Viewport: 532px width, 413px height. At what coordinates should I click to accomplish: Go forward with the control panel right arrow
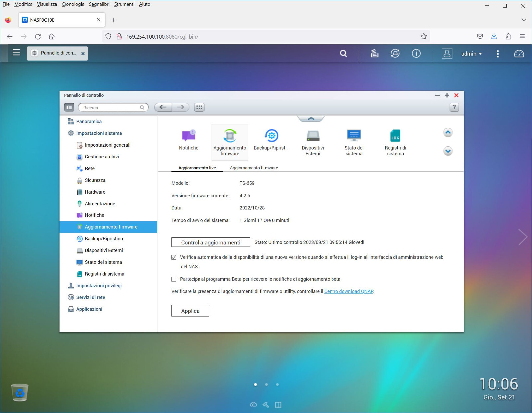tap(181, 107)
